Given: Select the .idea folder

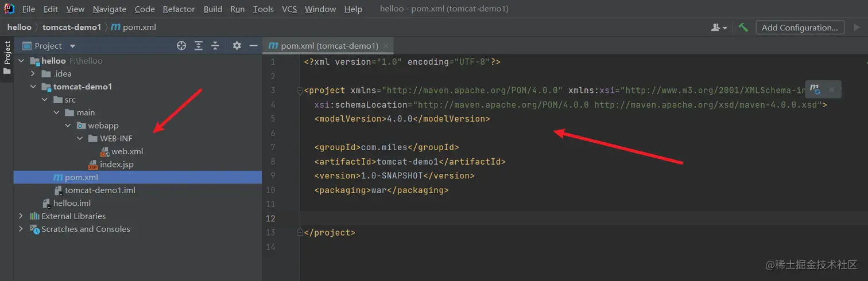Looking at the screenshot, I should [x=62, y=74].
